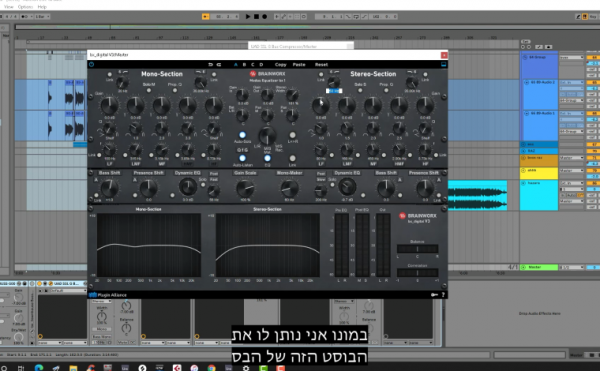Click the Mono-Section high-pass frequency knob

tap(122, 82)
